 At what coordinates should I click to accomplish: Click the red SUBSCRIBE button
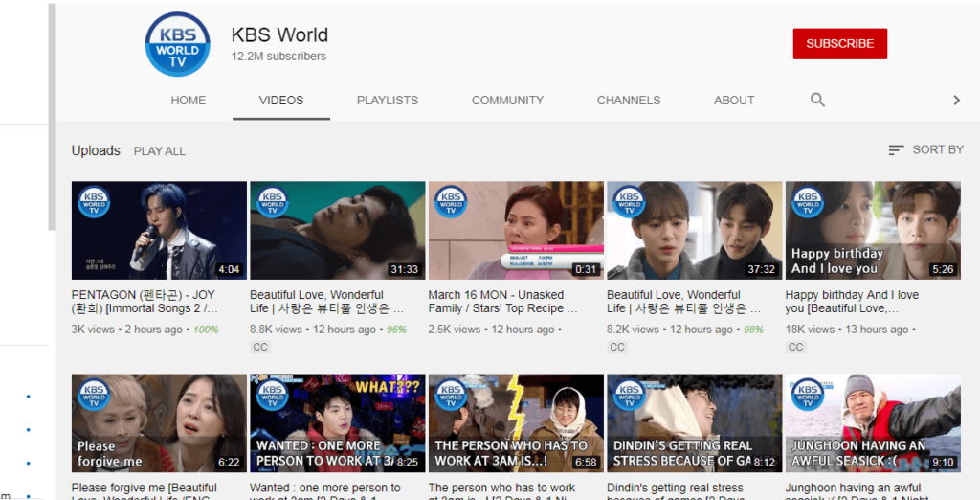840,44
